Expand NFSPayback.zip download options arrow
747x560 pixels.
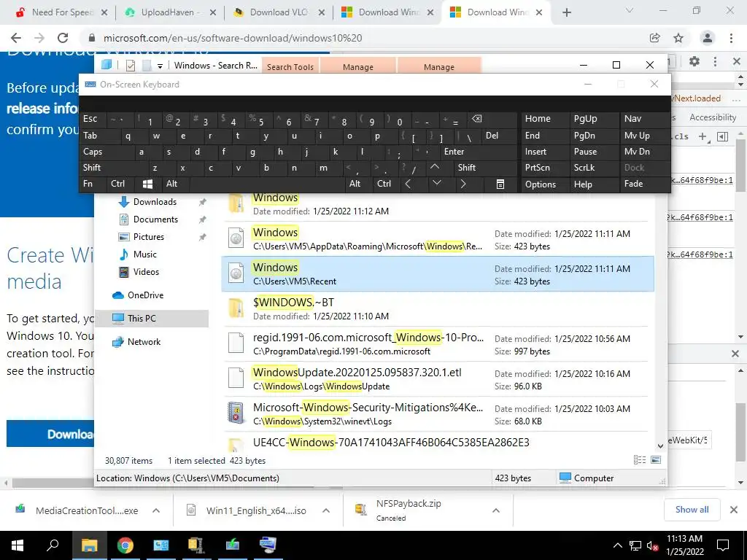[x=496, y=510]
